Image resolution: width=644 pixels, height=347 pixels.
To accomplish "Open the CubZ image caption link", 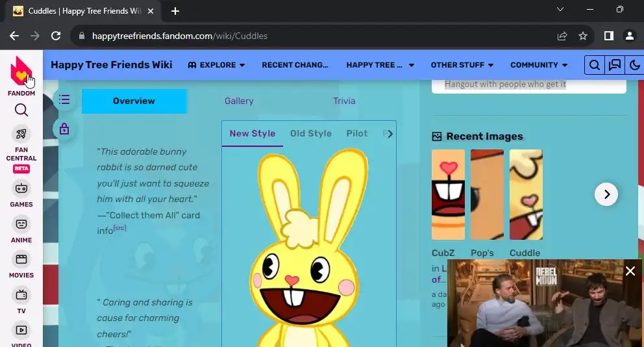I will pos(443,253).
